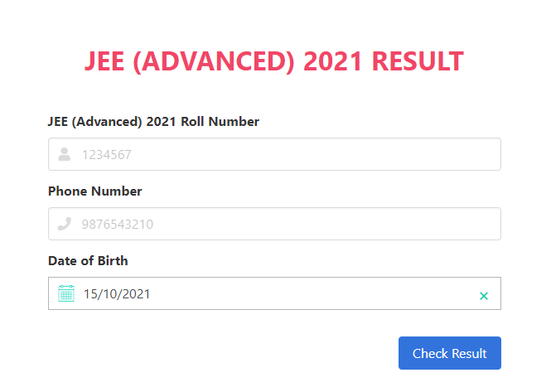Clear the date with the green X icon
551x392 pixels.
tap(484, 296)
